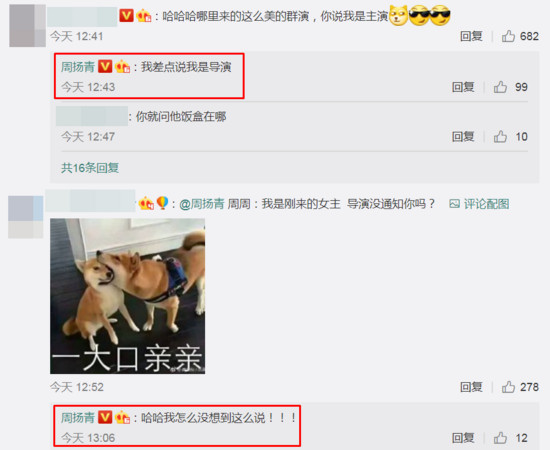Click the crown membership icon in the 13:06 reply
Image resolution: width=550 pixels, height=450 pixels.
pyautogui.click(x=122, y=418)
